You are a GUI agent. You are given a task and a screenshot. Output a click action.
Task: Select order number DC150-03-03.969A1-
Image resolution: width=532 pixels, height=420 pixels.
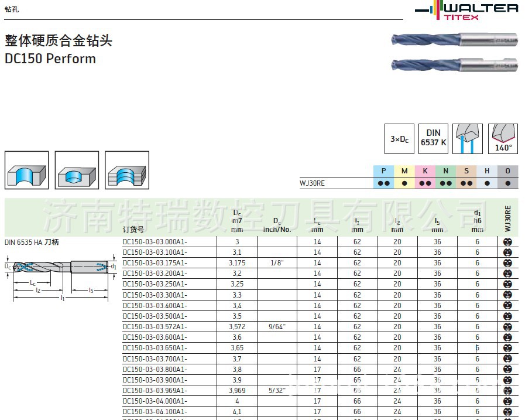(x=155, y=391)
